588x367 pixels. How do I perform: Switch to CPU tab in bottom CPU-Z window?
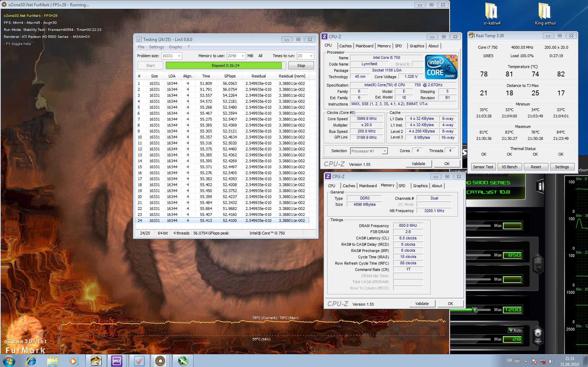click(331, 186)
